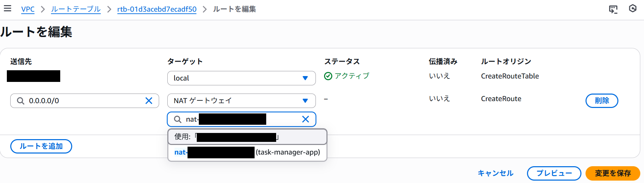The width and height of the screenshot is (644, 183).
Task: Go to VPC breadcrumb link
Action: click(28, 9)
